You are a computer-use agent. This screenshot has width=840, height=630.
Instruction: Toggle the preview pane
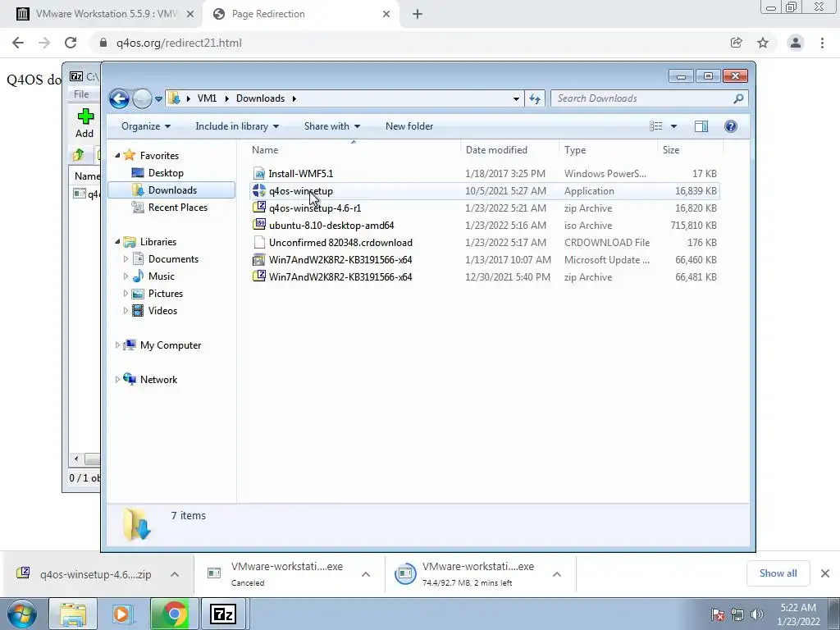click(x=701, y=126)
